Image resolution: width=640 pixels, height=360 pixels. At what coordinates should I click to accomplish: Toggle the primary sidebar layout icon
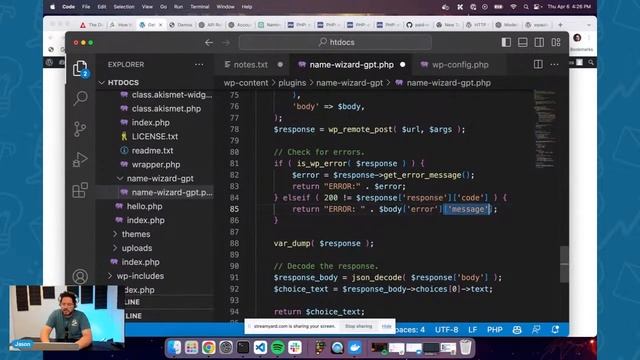pyautogui.click(x=506, y=42)
